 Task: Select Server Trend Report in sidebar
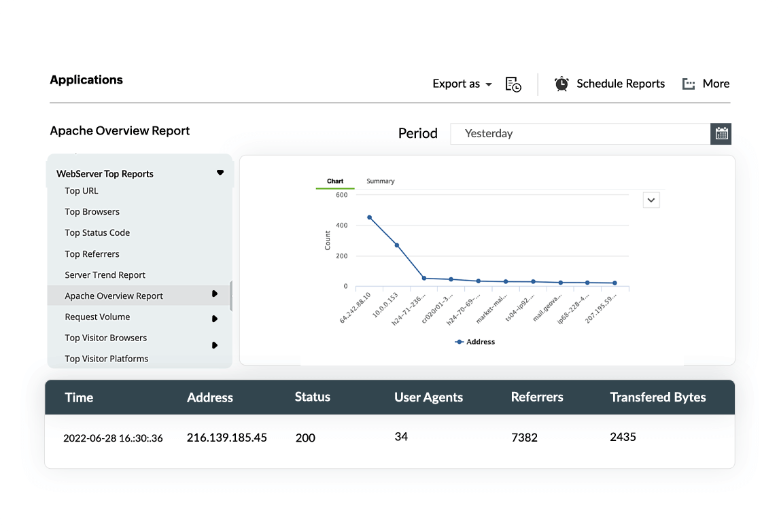(x=105, y=275)
